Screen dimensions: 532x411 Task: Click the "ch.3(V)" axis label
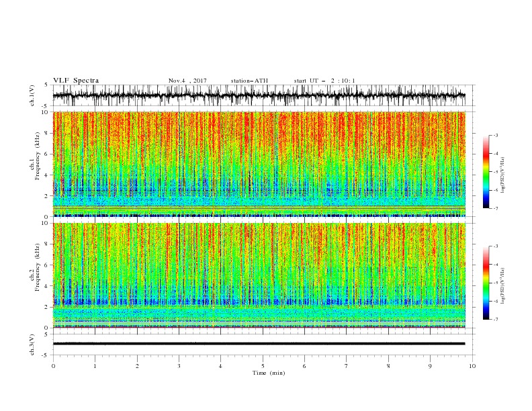(x=32, y=345)
